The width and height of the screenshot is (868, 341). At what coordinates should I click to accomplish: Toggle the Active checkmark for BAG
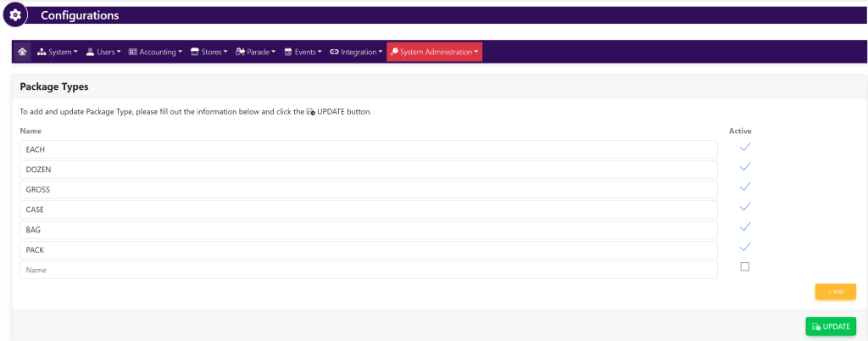coord(745,227)
